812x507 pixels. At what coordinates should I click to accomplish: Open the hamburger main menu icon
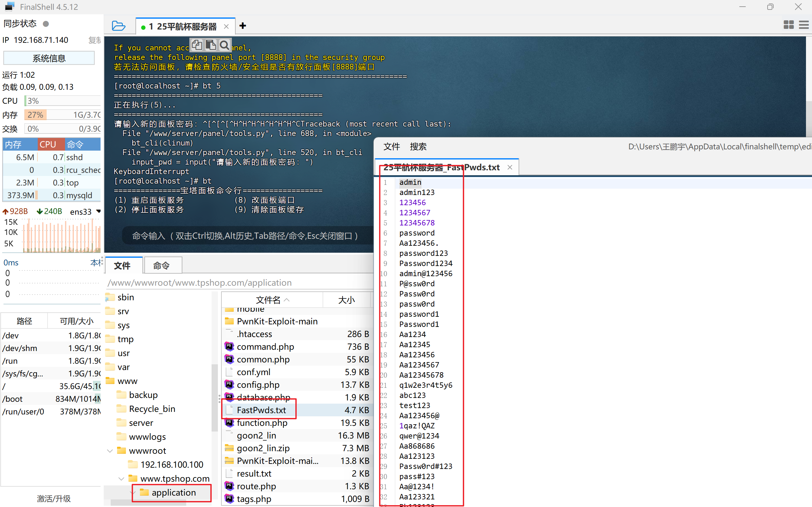tap(804, 25)
